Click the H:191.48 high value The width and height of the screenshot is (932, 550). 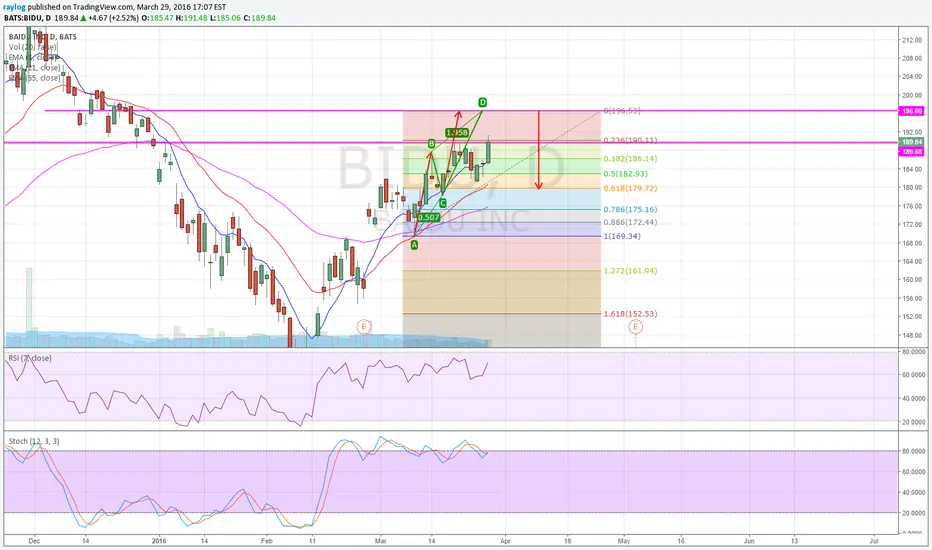[x=191, y=18]
